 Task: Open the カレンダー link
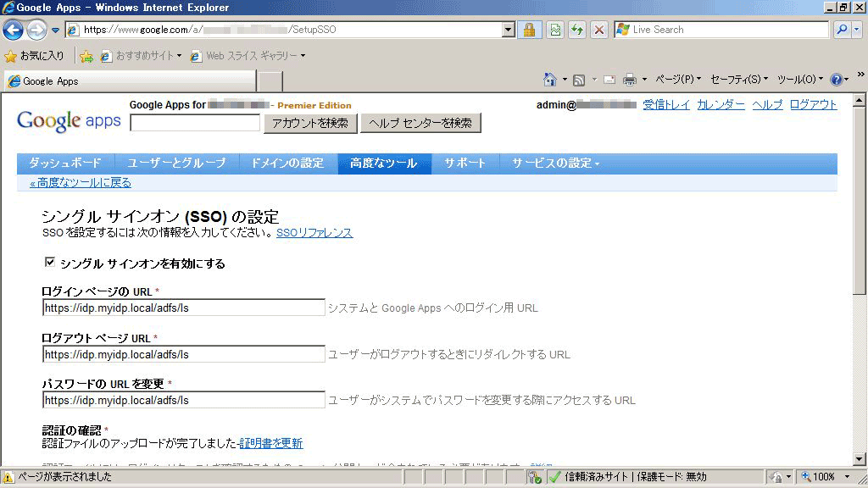pos(721,104)
